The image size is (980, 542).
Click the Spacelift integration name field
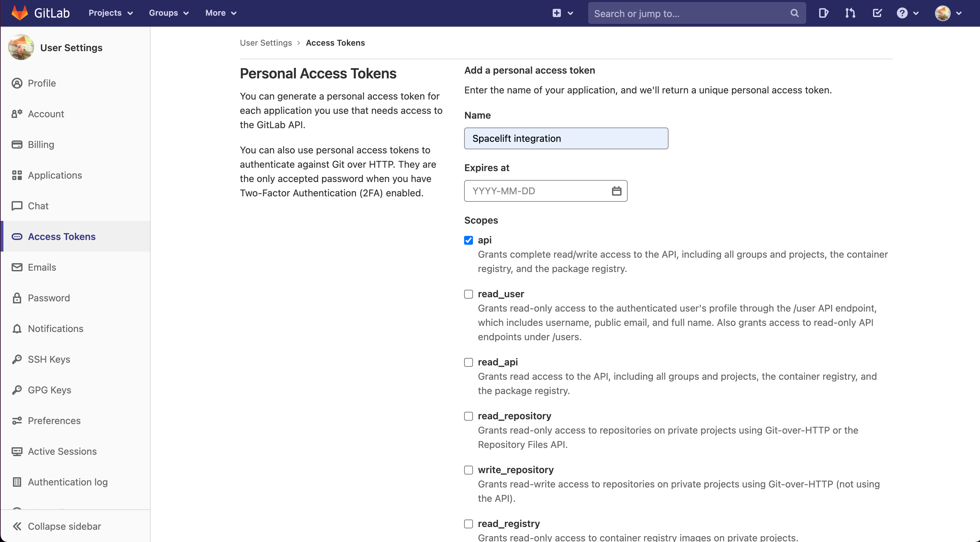point(566,138)
